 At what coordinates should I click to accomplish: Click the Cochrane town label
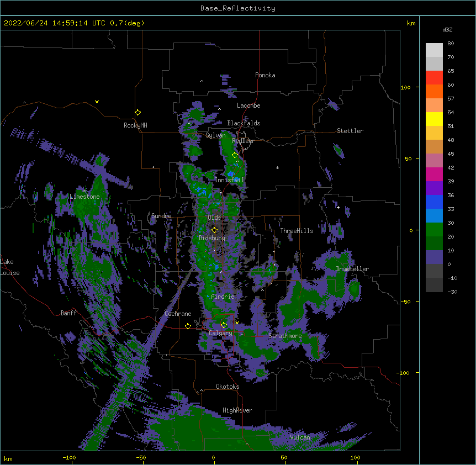[x=178, y=314]
